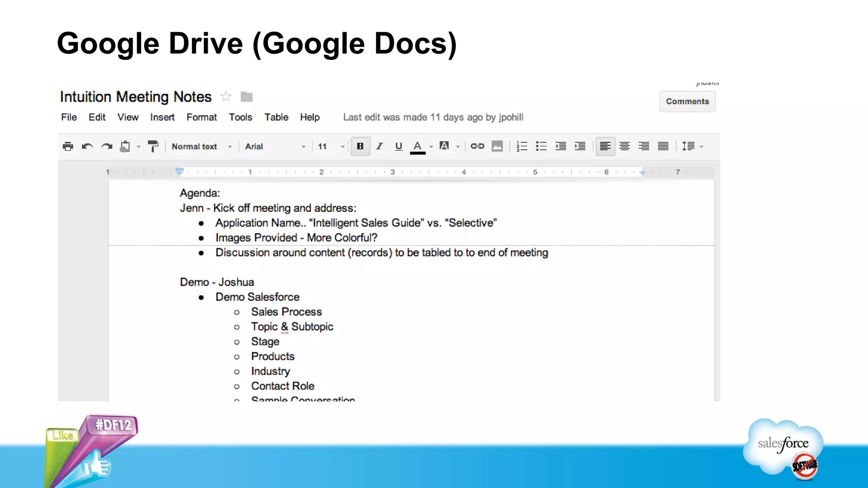Open the line spacing menu
Viewport: 868px width, 488px height.
click(x=693, y=147)
